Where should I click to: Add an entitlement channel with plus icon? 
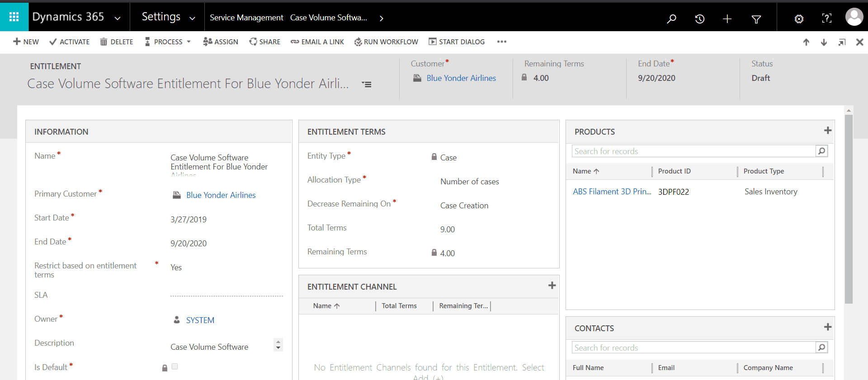click(552, 286)
